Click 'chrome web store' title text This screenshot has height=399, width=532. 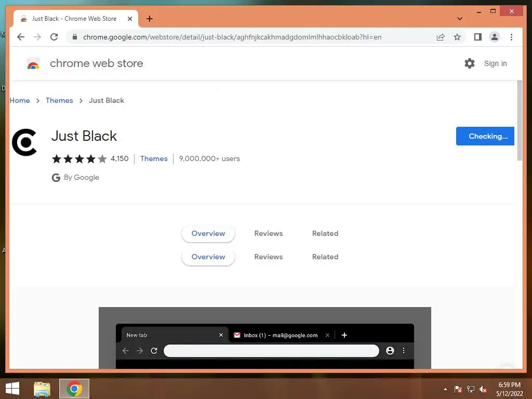click(x=96, y=63)
